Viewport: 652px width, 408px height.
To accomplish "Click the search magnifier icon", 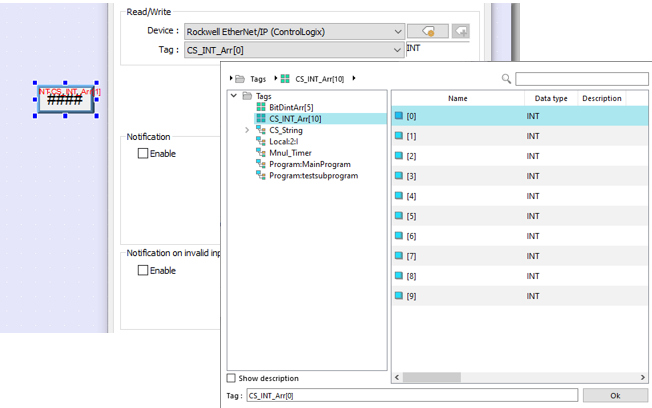I will point(506,79).
